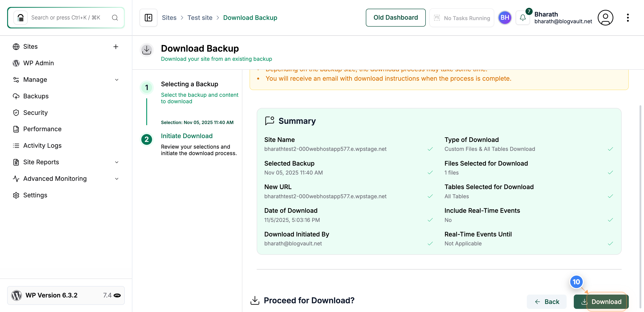The height and width of the screenshot is (312, 644).
Task: Open the account profile icon
Action: point(606,17)
